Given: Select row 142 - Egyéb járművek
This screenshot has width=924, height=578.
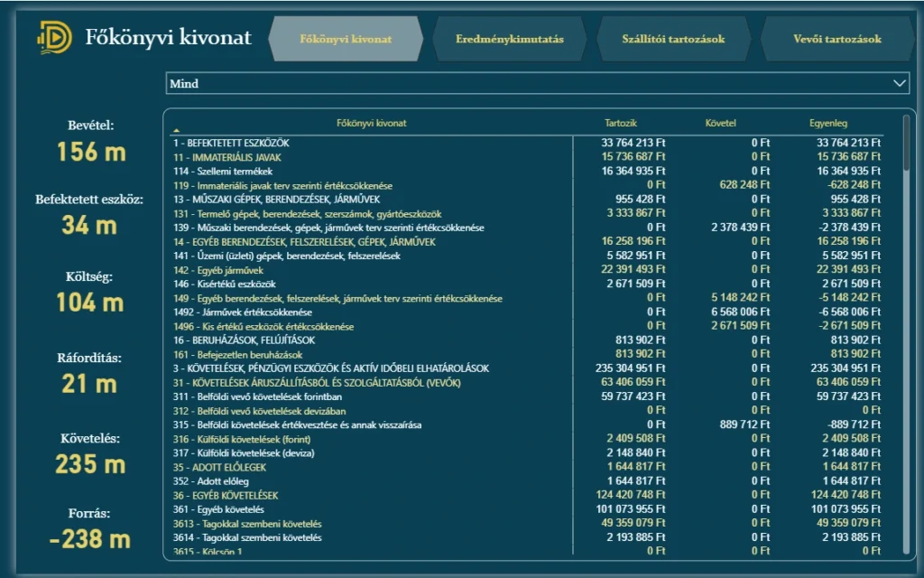Looking at the screenshot, I should [218, 270].
